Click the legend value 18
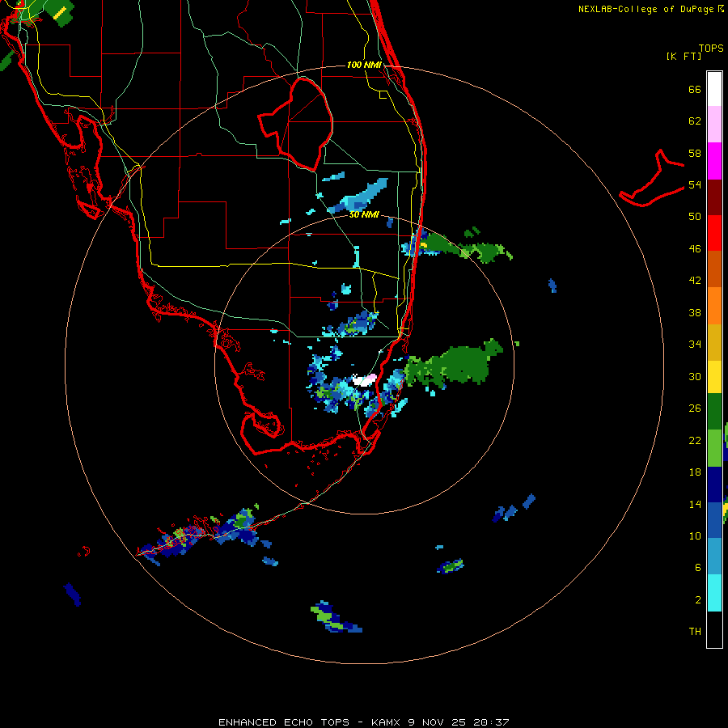 tap(695, 472)
